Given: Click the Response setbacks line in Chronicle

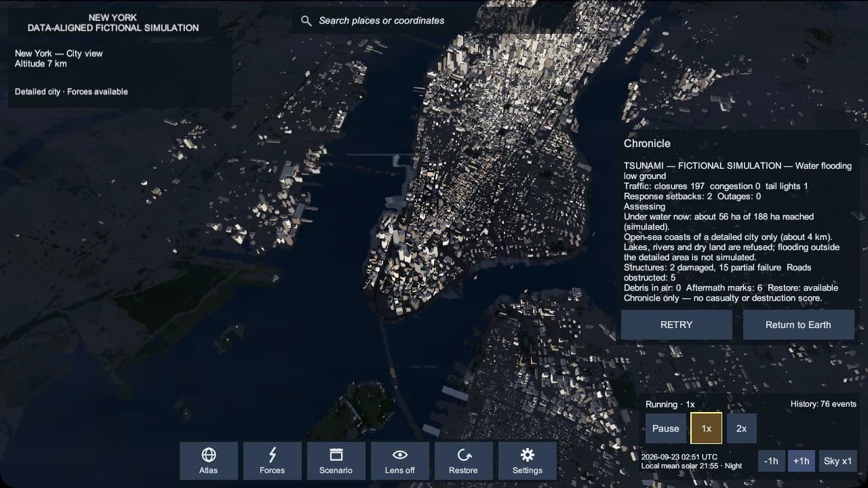Looking at the screenshot, I should 692,196.
